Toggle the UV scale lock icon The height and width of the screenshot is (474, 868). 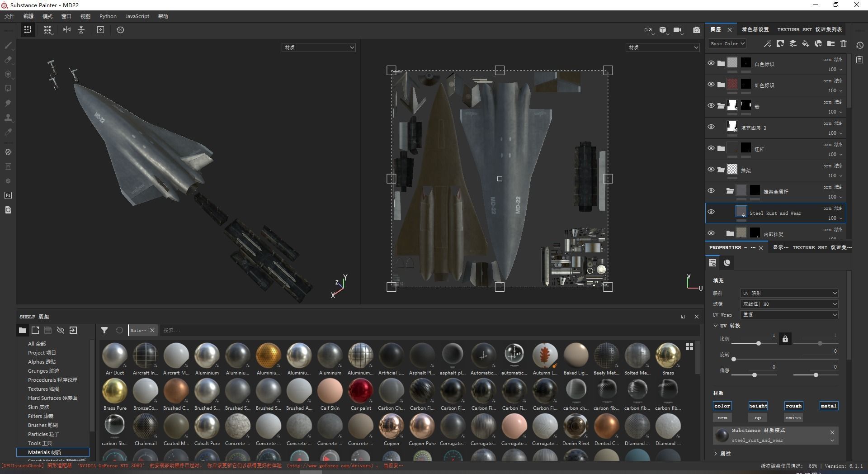tap(785, 339)
